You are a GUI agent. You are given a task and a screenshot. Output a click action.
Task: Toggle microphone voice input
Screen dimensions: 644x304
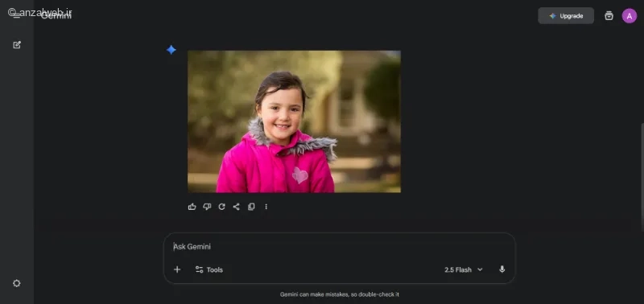pos(502,269)
